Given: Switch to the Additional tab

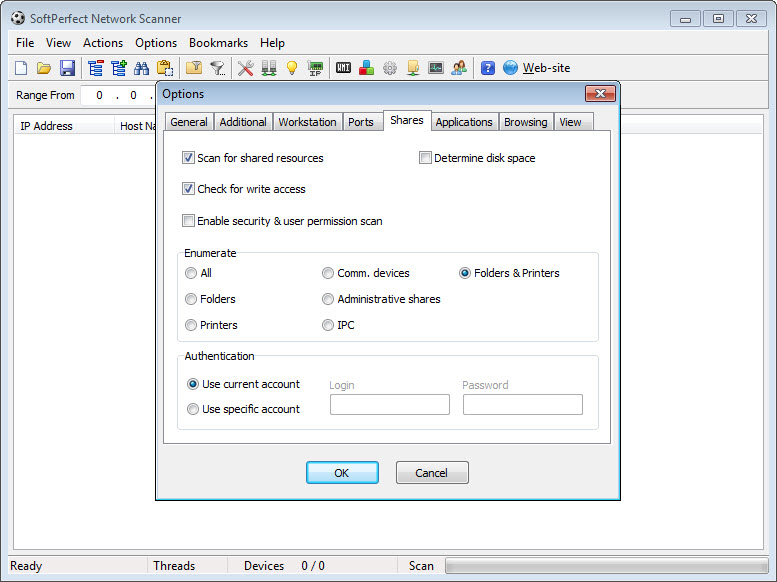Looking at the screenshot, I should pyautogui.click(x=243, y=122).
